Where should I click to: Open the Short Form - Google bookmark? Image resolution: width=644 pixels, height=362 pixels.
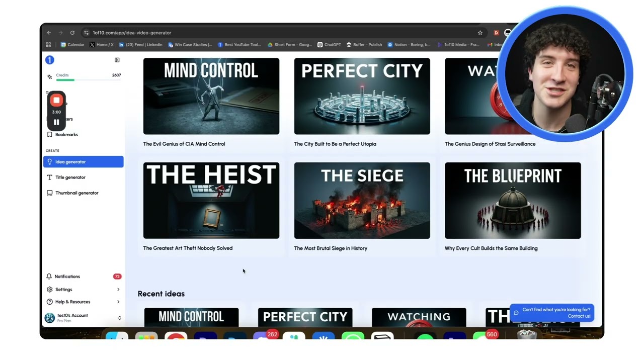point(290,45)
